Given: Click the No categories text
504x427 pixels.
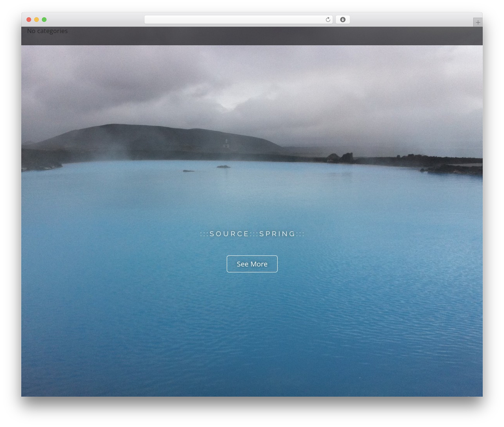Looking at the screenshot, I should 47,31.
